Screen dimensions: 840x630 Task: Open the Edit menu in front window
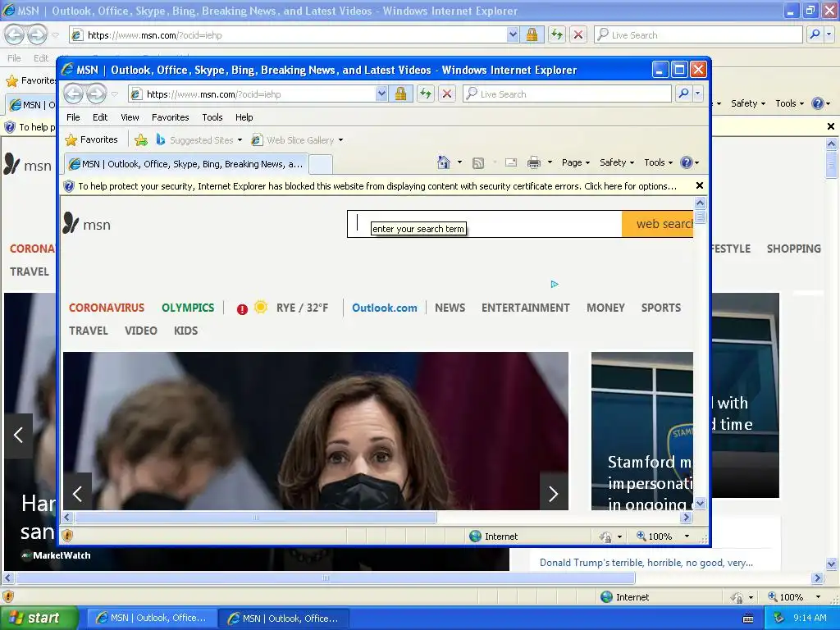pos(100,117)
